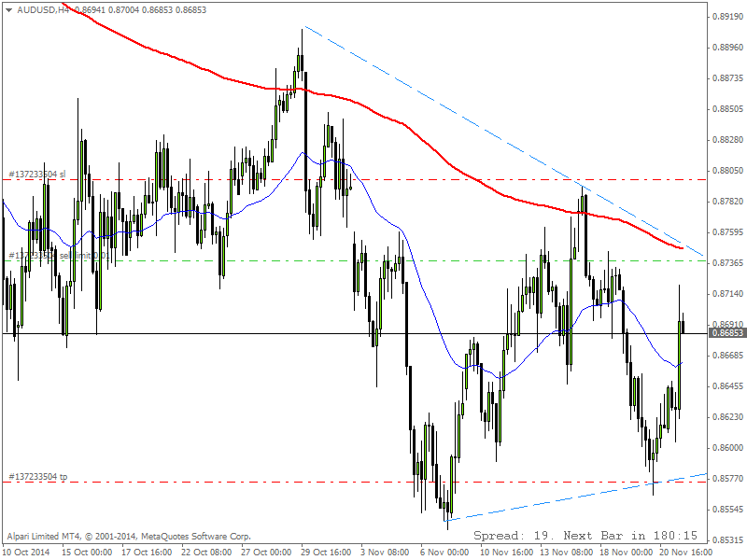747x560 pixels.
Task: Click the 22 Oct 08:00 time label
Action: click(206, 552)
